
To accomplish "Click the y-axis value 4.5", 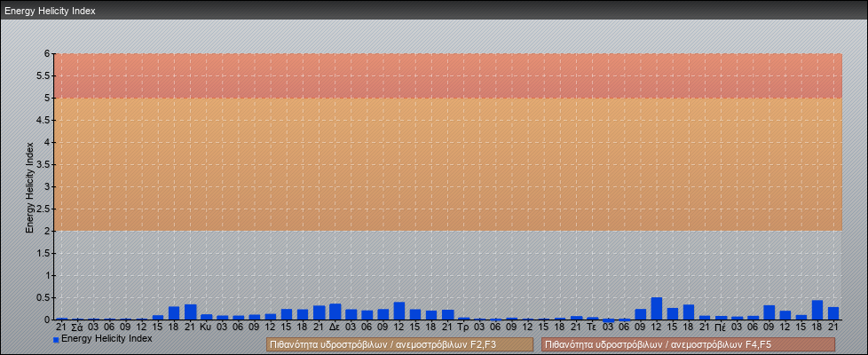I will tap(44, 120).
